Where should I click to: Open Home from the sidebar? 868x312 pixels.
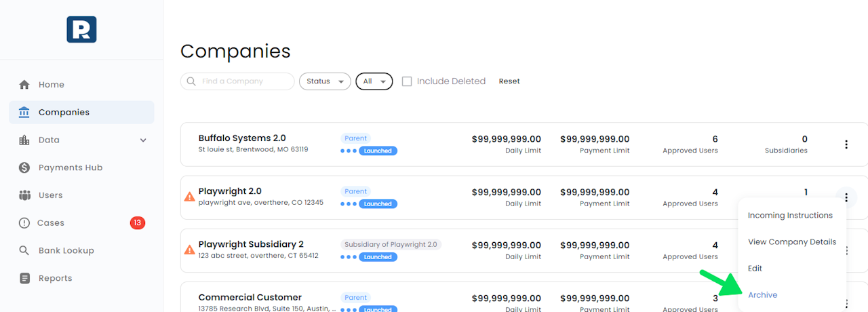click(51, 85)
